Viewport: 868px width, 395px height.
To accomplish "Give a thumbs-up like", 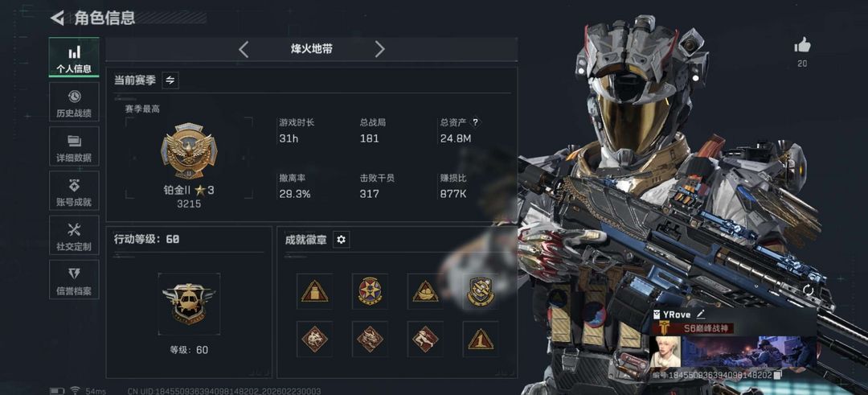I will tap(801, 45).
